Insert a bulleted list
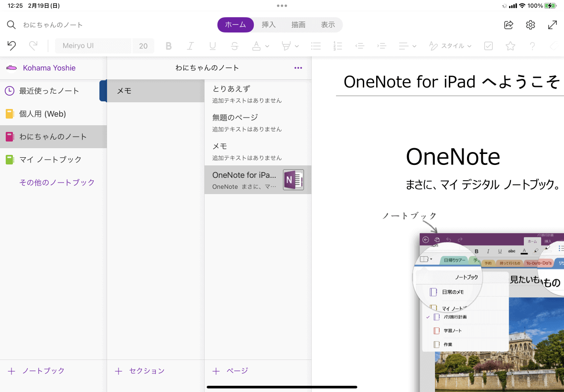This screenshot has width=564, height=392. tap(316, 46)
